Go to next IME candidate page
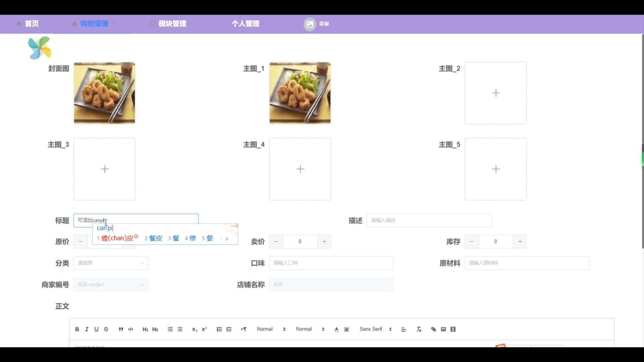 [227, 239]
